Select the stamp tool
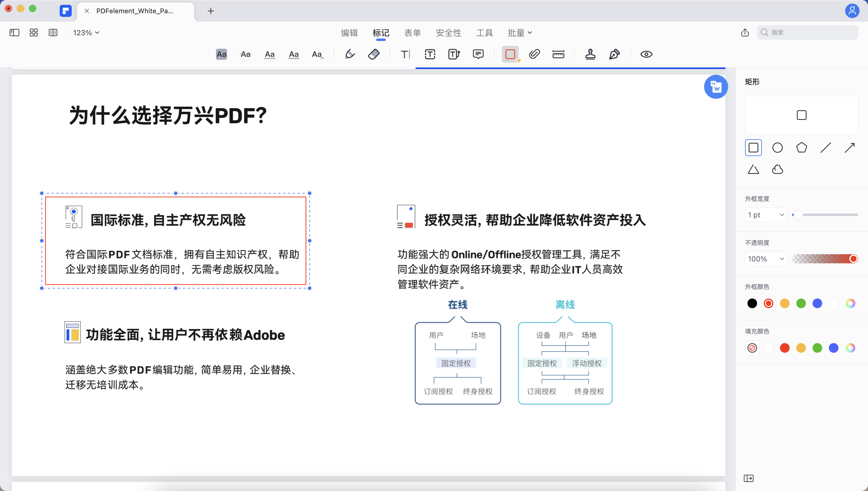The width and height of the screenshot is (868, 491). [590, 54]
